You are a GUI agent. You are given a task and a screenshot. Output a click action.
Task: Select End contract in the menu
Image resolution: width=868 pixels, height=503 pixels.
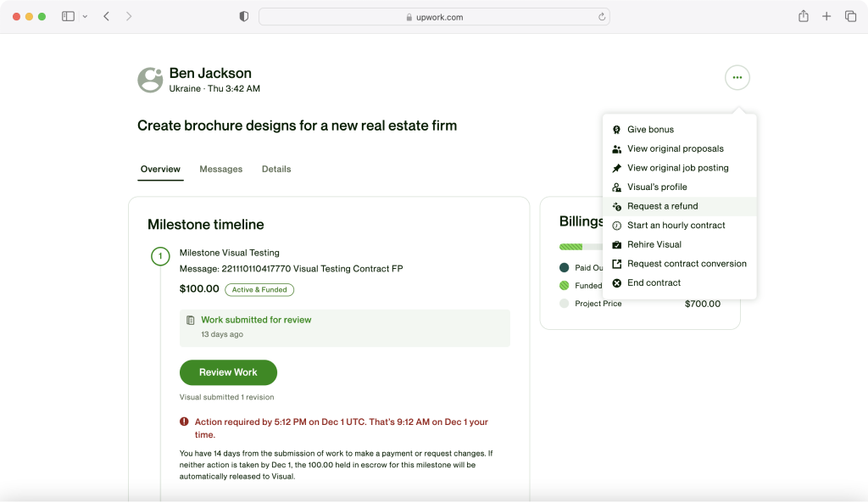point(654,283)
